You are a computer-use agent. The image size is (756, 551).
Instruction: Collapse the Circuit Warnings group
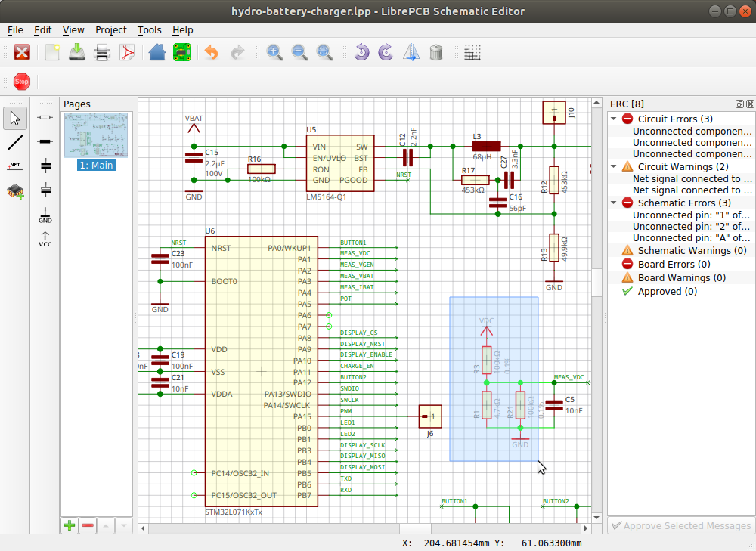614,166
